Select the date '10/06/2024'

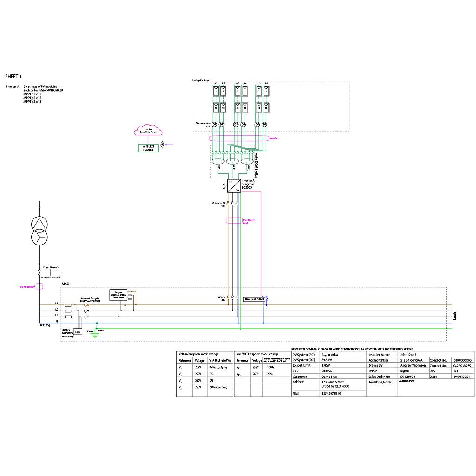pyautogui.click(x=462, y=377)
